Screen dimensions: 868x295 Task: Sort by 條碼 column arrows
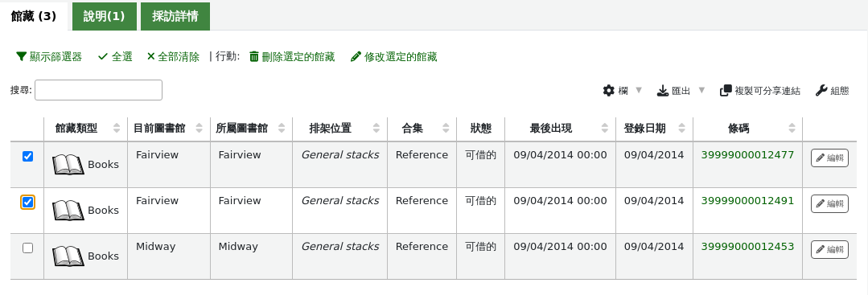792,129
